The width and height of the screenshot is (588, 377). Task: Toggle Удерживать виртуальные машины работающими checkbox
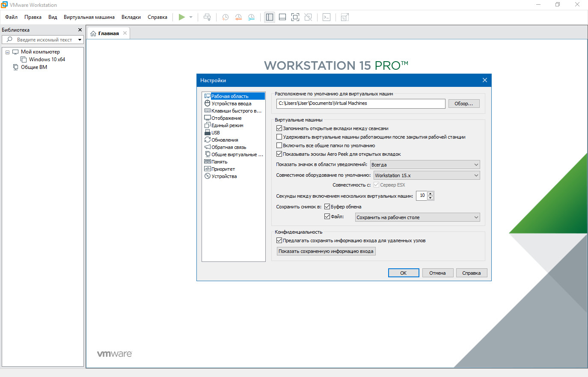(279, 137)
